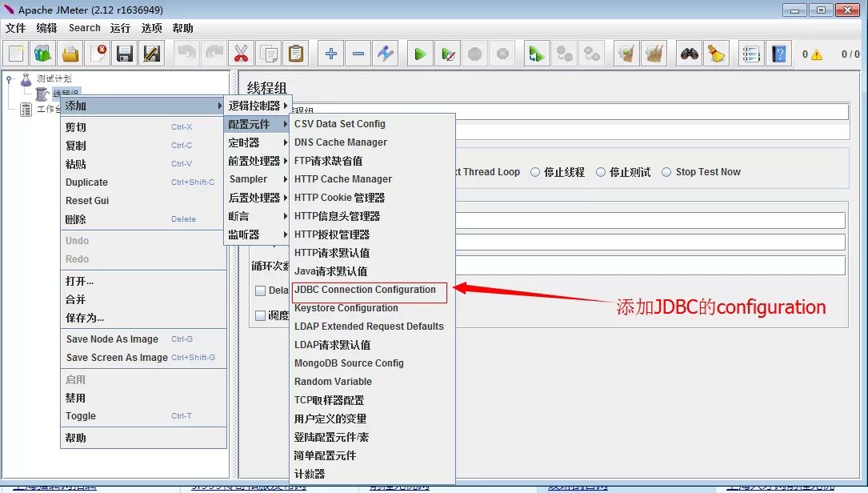
Task: Select the 测试计划 tree node
Action: tap(54, 78)
